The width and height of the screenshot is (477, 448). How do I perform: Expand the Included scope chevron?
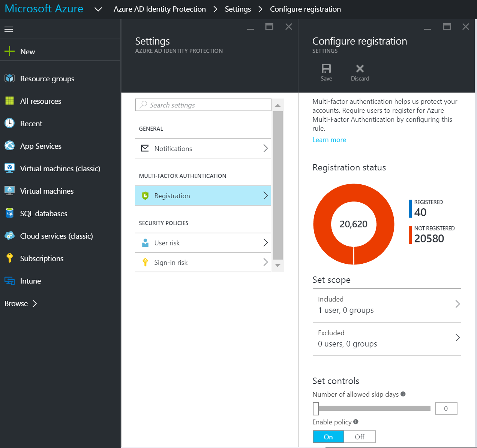[x=457, y=304]
